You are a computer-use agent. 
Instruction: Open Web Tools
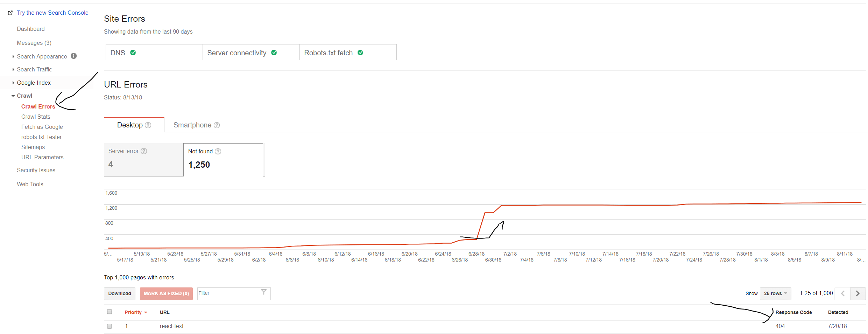(x=30, y=184)
